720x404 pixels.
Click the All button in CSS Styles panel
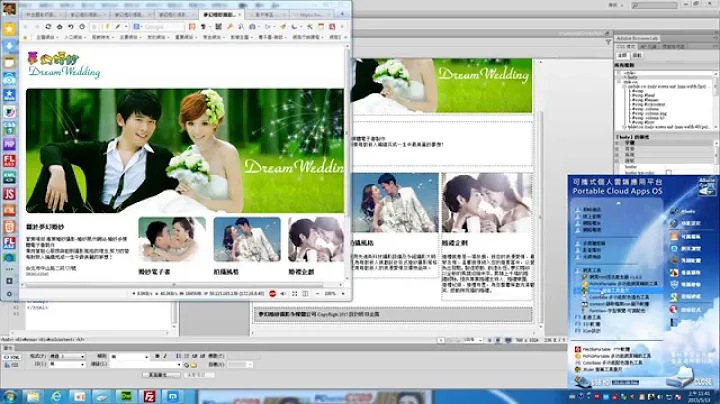tap(622, 55)
